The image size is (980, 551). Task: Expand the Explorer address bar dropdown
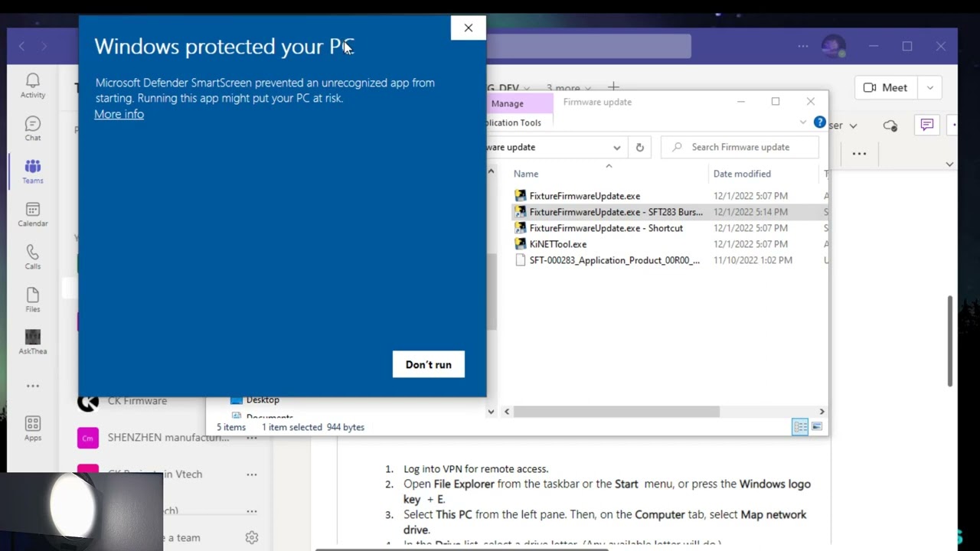pyautogui.click(x=616, y=147)
